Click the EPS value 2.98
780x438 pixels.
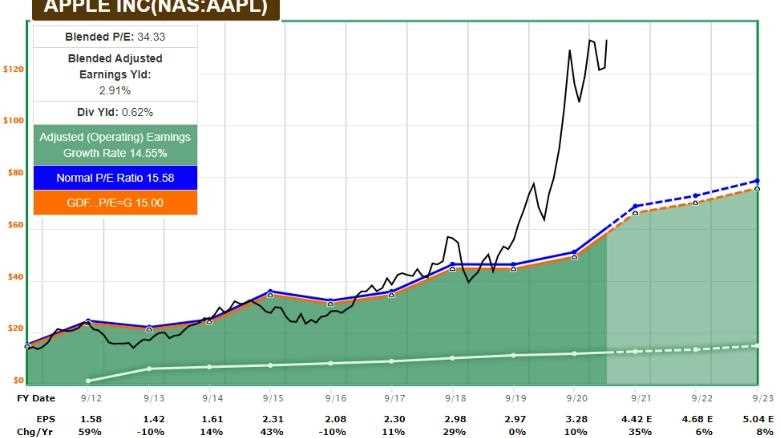point(455,419)
